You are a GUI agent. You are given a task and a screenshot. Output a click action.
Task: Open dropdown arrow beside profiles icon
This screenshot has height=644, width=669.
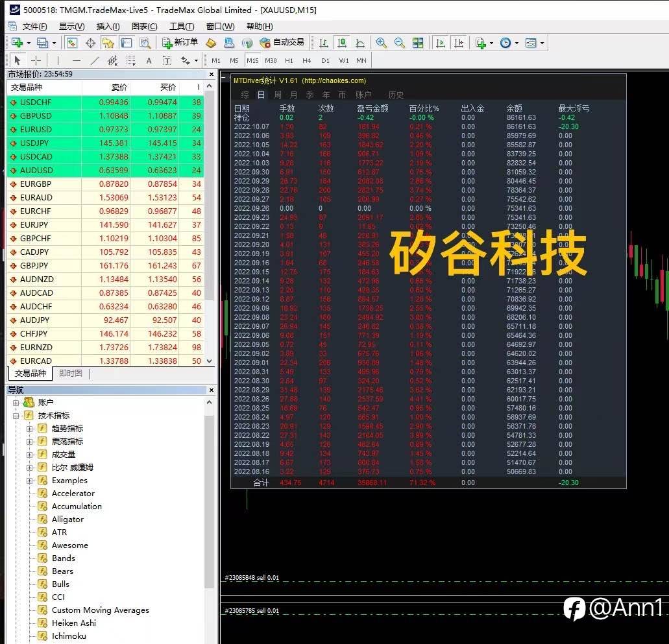point(54,43)
